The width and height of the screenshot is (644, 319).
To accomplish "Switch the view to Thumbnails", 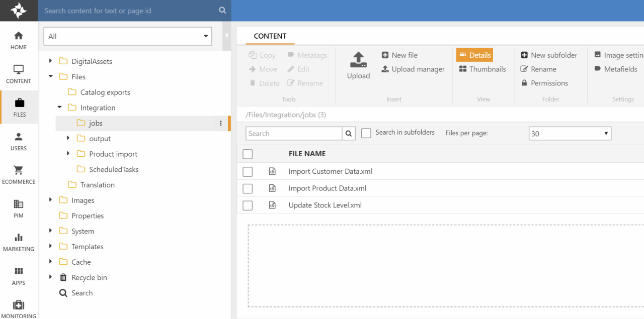I will [x=482, y=69].
